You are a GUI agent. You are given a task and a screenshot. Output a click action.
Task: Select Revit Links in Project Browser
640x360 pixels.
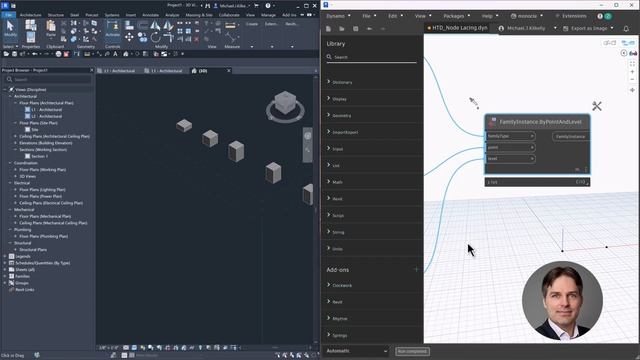pyautogui.click(x=25, y=290)
